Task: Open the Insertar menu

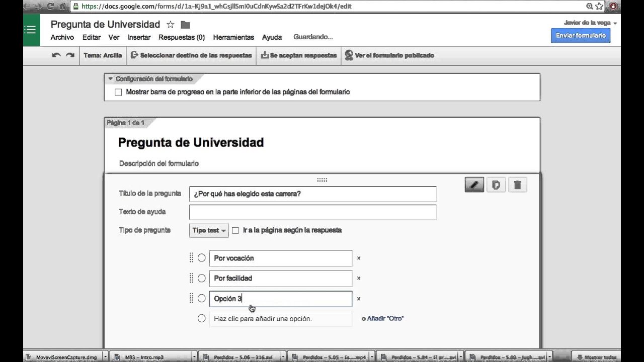Action: click(x=139, y=37)
